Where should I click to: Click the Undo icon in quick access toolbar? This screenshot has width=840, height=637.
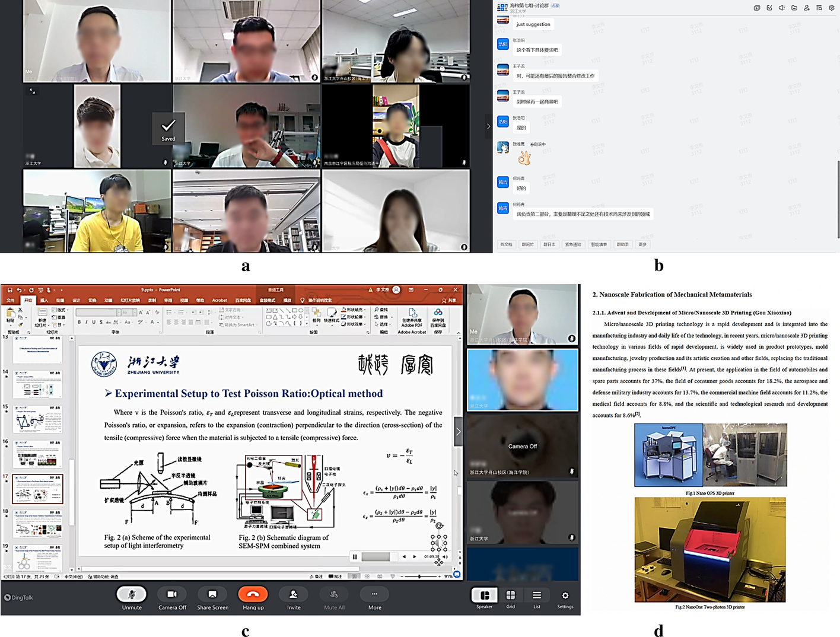coord(19,290)
